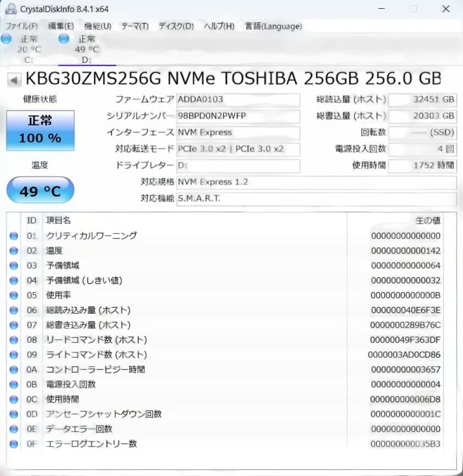This screenshot has width=463, height=476.
Task: Click the 正常 100% health status button
Action: coord(40,130)
